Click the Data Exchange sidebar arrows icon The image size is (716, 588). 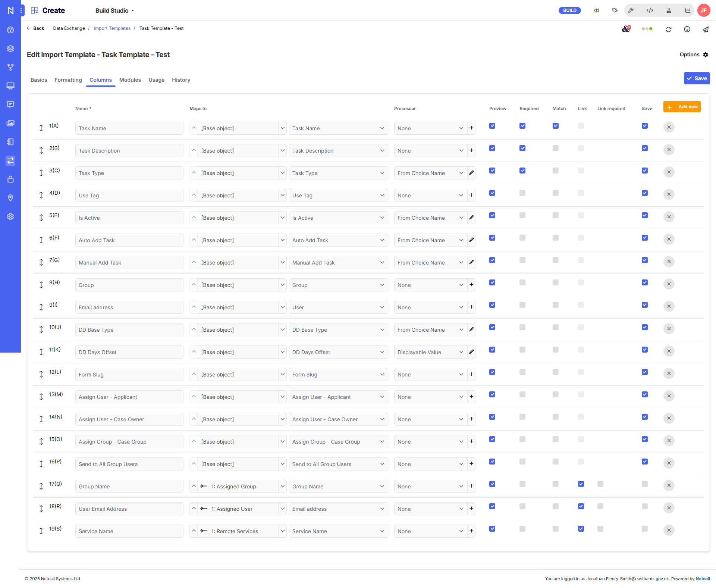point(10,160)
